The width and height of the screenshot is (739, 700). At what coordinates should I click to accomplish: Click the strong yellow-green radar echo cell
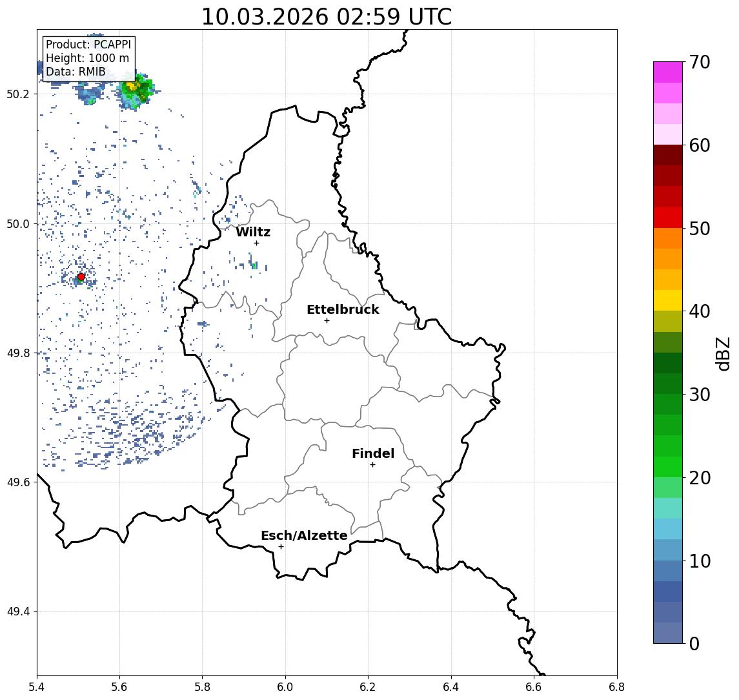(x=136, y=90)
